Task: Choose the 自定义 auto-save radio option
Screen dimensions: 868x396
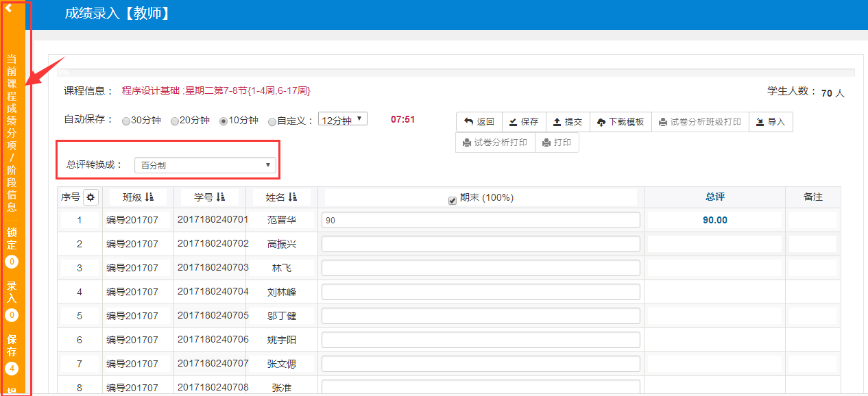Action: point(272,121)
